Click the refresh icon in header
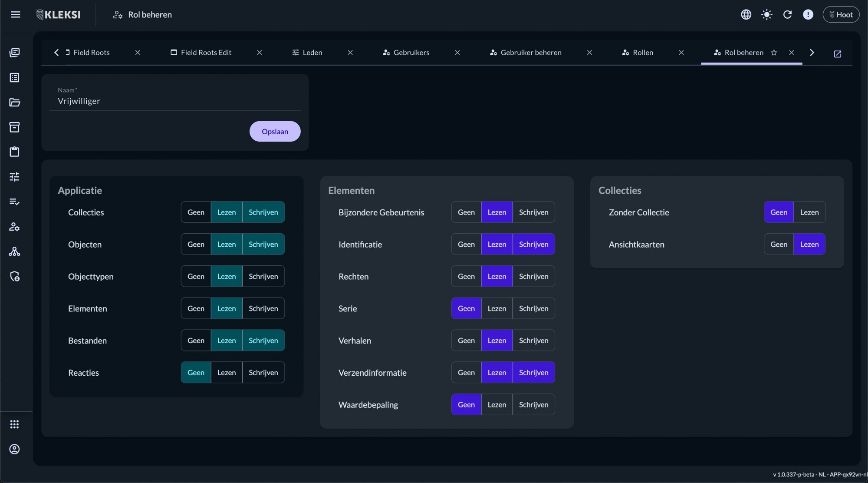The height and width of the screenshot is (483, 868). point(787,15)
